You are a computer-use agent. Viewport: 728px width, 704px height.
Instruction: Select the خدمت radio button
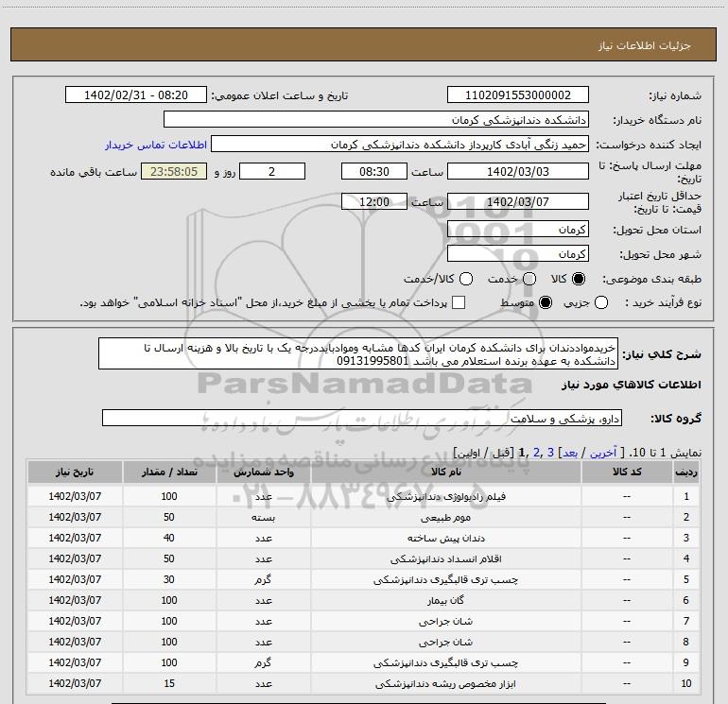pos(529,279)
